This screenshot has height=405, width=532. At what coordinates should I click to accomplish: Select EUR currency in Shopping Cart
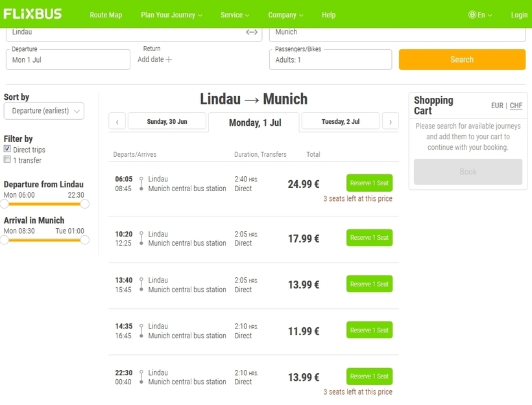497,106
